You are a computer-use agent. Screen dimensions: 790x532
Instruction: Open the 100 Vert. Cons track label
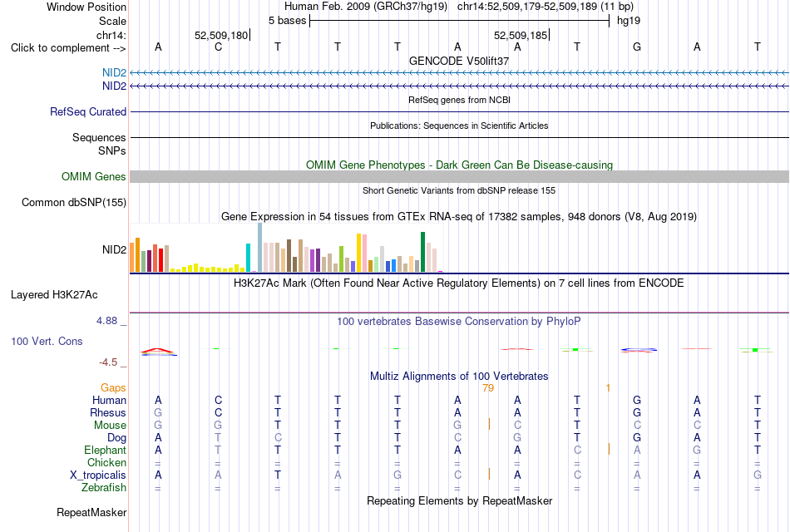pyautogui.click(x=47, y=341)
